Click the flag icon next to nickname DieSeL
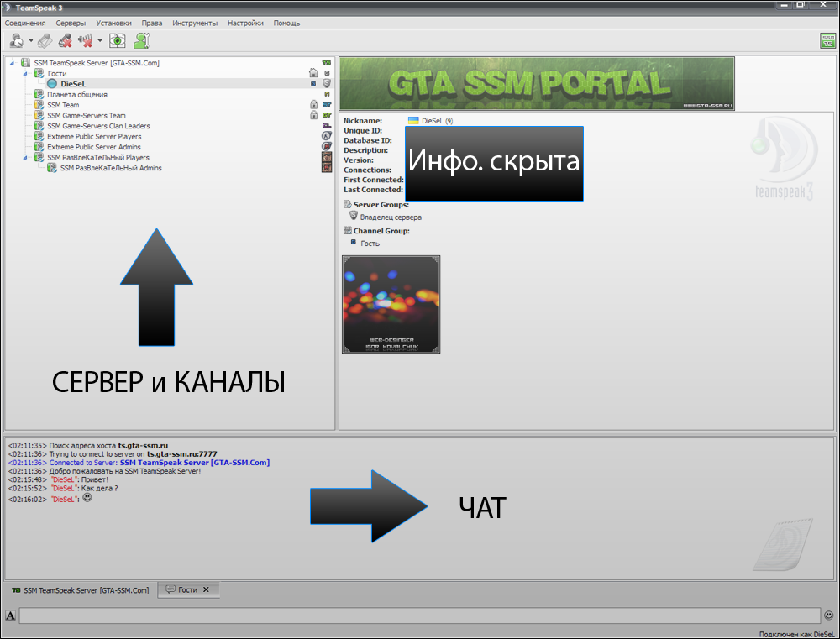The image size is (840, 639). click(413, 121)
